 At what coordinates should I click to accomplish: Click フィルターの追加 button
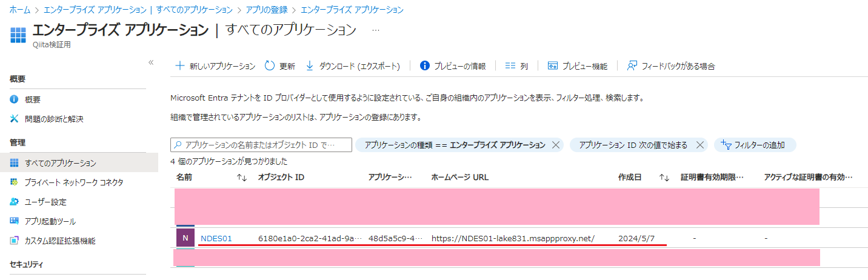click(755, 145)
